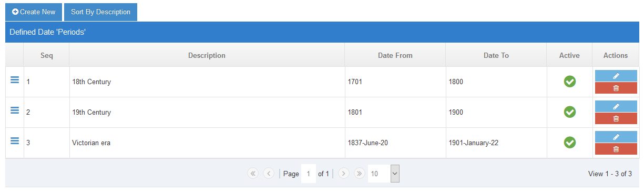
Task: Edit the Victorian era period
Action: tap(616, 137)
